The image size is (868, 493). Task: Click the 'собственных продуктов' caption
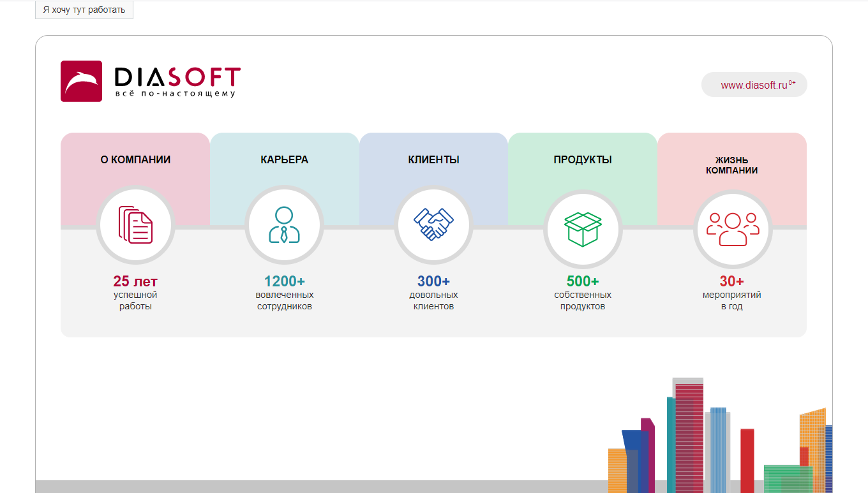click(x=583, y=300)
